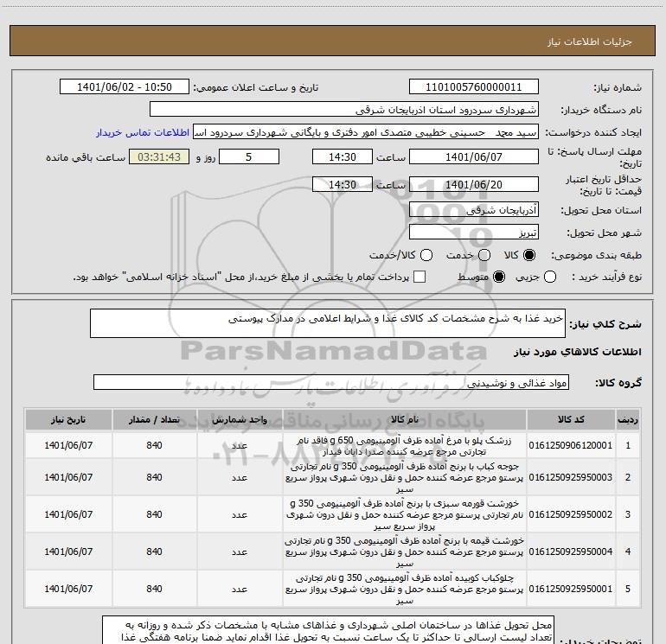Viewport: 666px width, 644px height.
Task: Select product code 0161250925950003
Action: (x=571, y=477)
